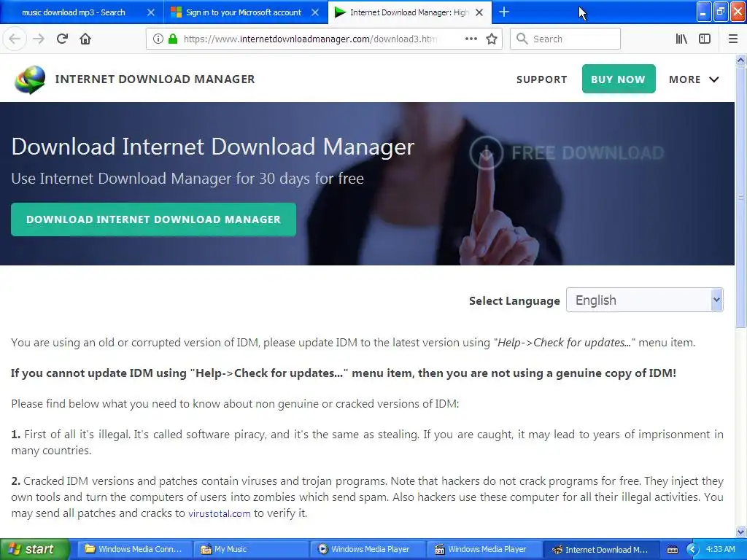Click the vertical scrollbar thumb
The width and height of the screenshot is (747, 560).
pyautogui.click(x=741, y=197)
